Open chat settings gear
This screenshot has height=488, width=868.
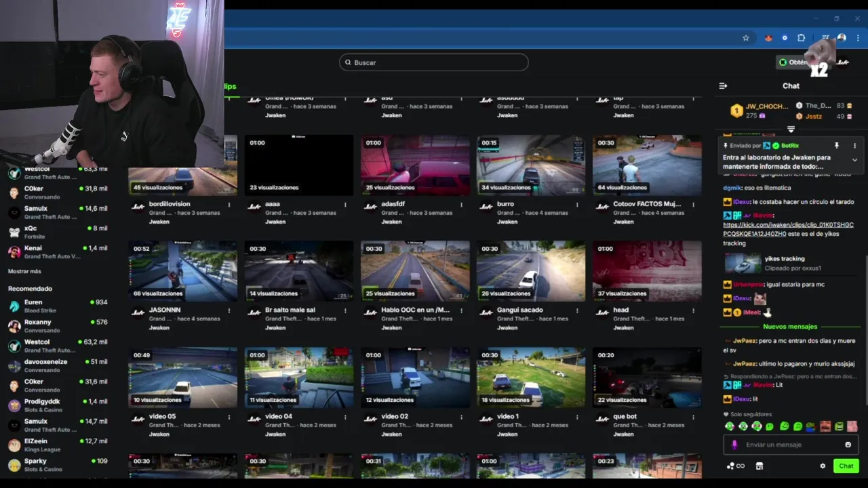point(823,466)
